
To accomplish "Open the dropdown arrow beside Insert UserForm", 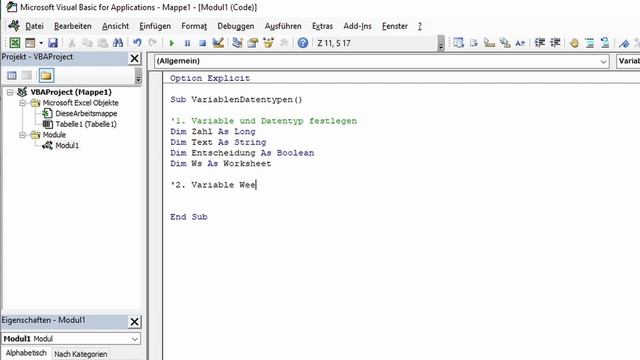I will (41, 42).
